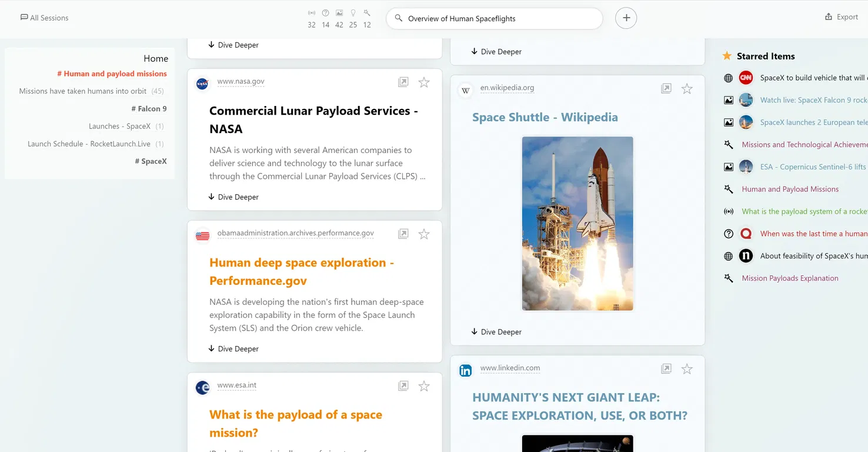Expand Dive Deeper above the NASA card

233,45
